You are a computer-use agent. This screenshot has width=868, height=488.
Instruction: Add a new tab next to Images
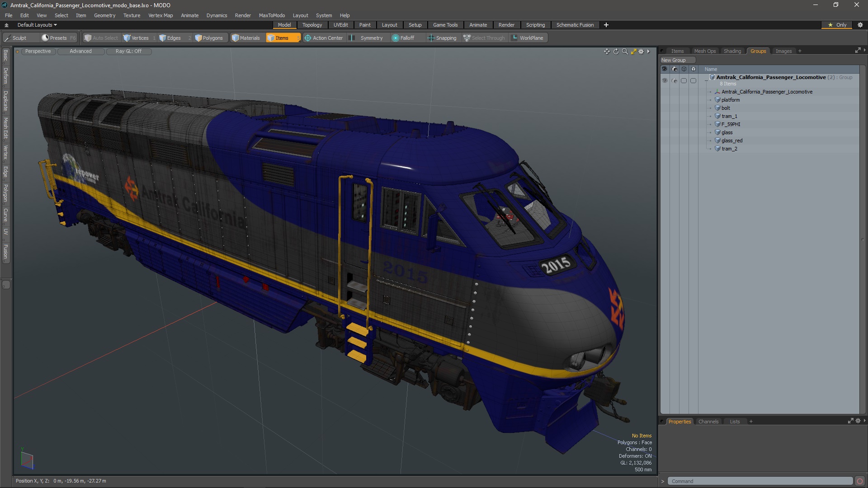[800, 51]
